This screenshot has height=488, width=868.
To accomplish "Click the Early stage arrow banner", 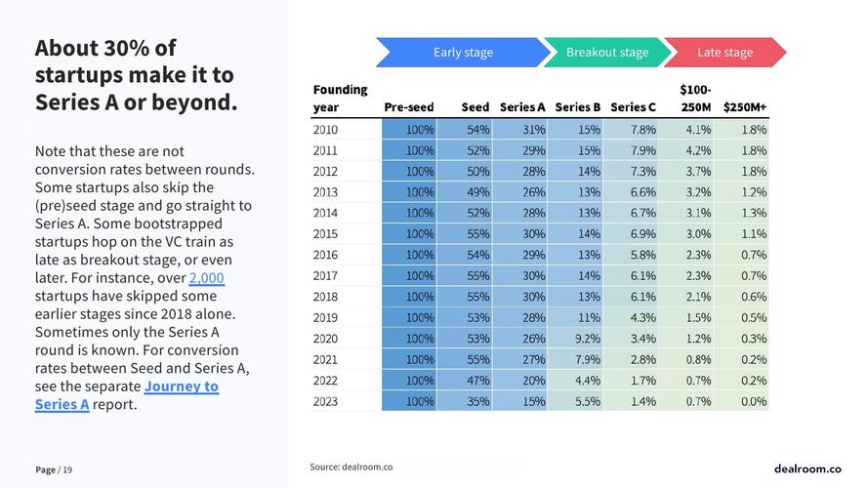I will coord(463,53).
